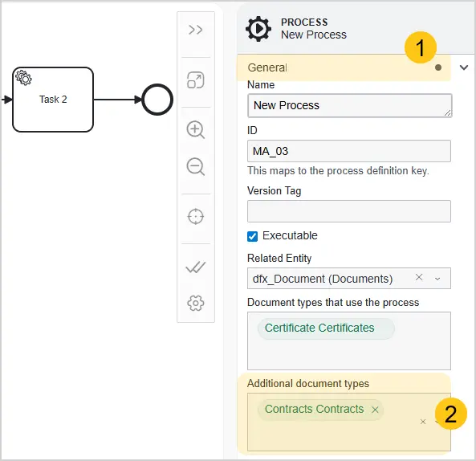Viewport: 476px width, 461px height.
Task: Select the Task 2 service task
Action: click(x=53, y=100)
